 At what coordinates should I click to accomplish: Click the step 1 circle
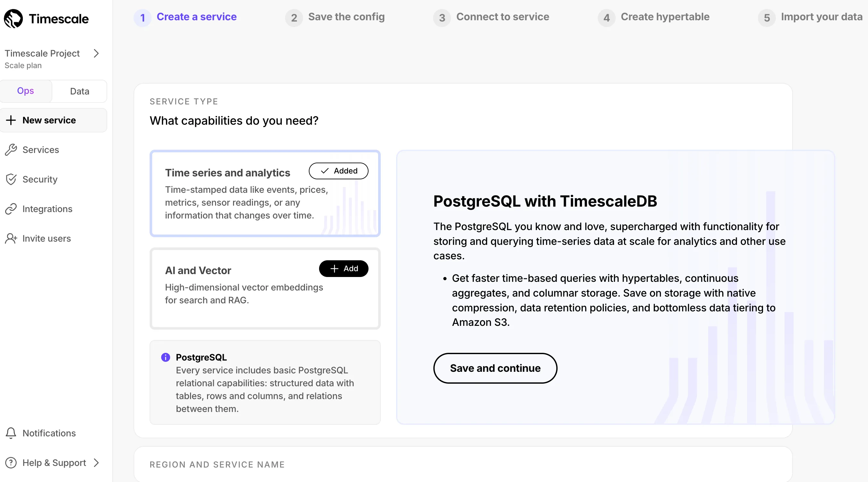tap(143, 18)
